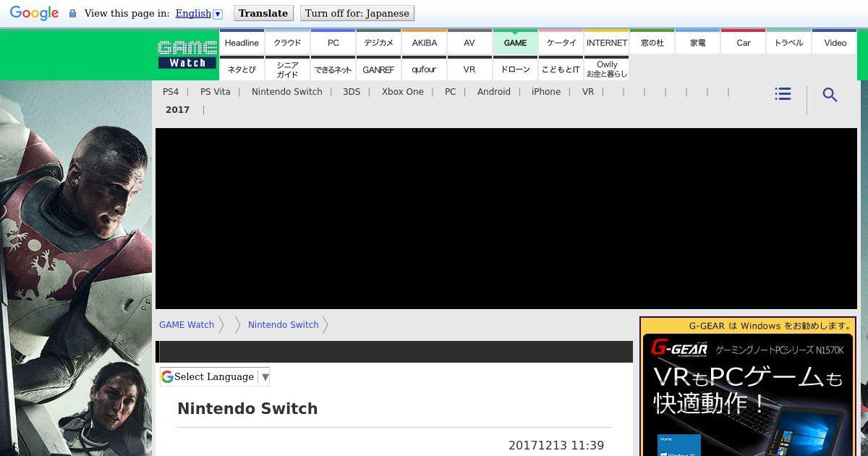Go to PS Vita category
The height and width of the screenshot is (456, 868).
(x=216, y=92)
